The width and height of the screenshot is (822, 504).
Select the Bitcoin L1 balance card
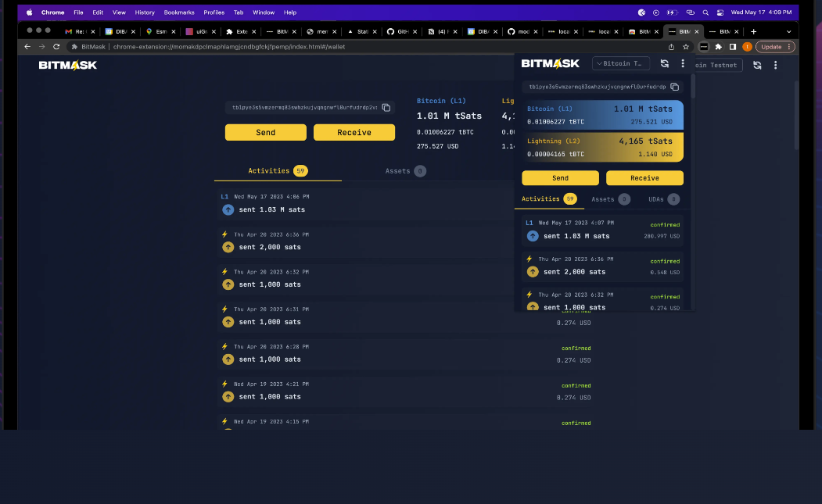tap(602, 115)
